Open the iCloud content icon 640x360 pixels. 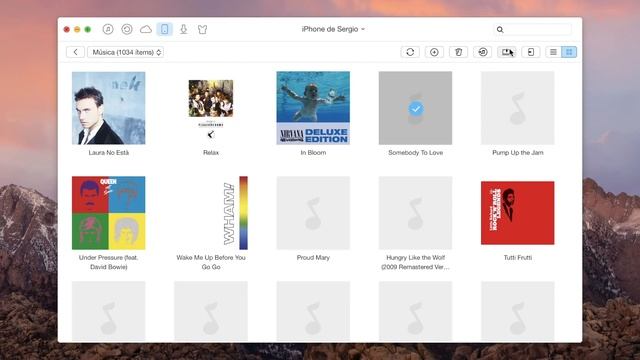tap(146, 29)
